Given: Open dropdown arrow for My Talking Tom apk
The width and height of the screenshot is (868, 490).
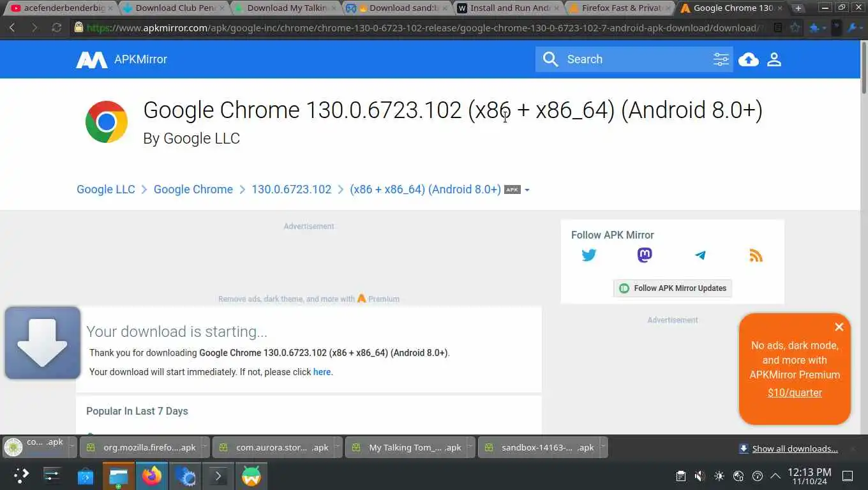Looking at the screenshot, I should click(x=470, y=447).
